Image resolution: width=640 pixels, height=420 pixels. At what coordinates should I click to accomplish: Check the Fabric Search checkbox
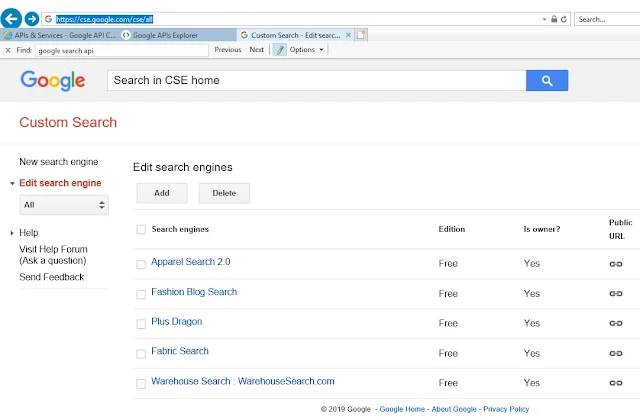pos(141,354)
